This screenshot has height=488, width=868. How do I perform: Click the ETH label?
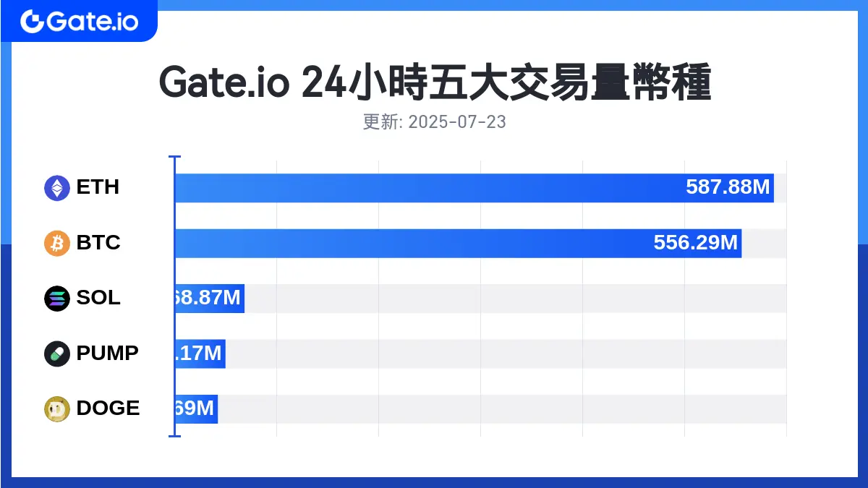98,187
